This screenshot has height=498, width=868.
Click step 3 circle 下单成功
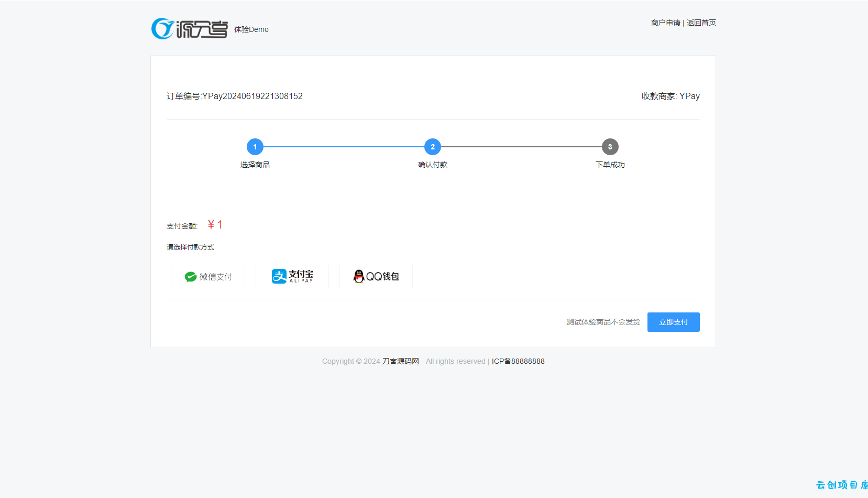(610, 147)
